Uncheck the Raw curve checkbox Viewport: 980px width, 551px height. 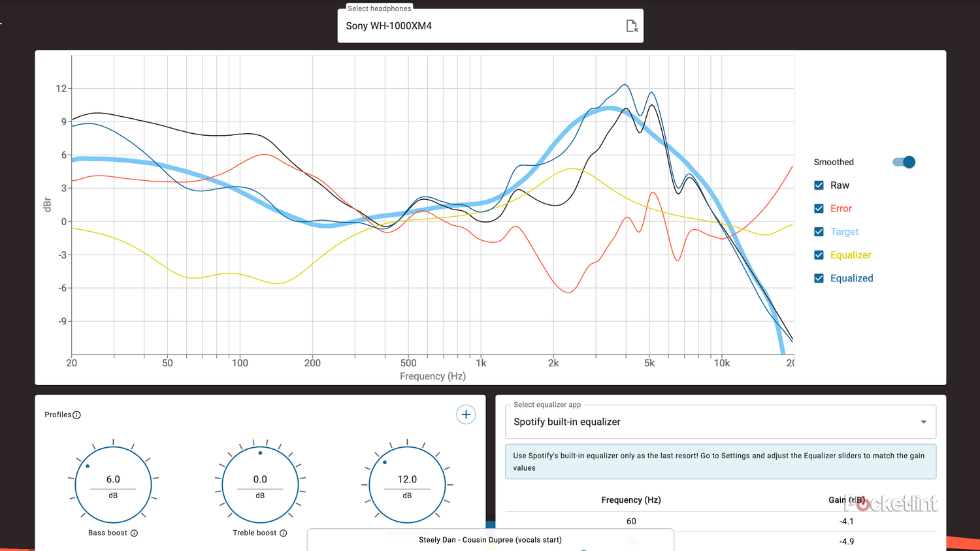(x=819, y=185)
